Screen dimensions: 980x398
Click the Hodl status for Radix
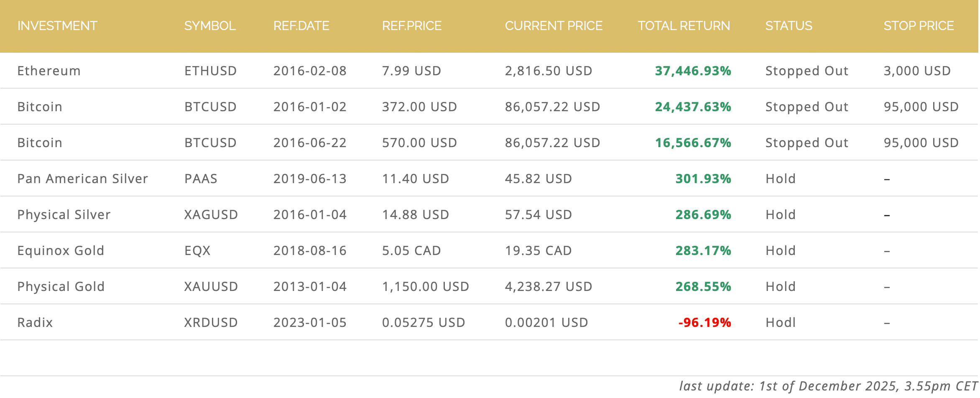tap(780, 323)
